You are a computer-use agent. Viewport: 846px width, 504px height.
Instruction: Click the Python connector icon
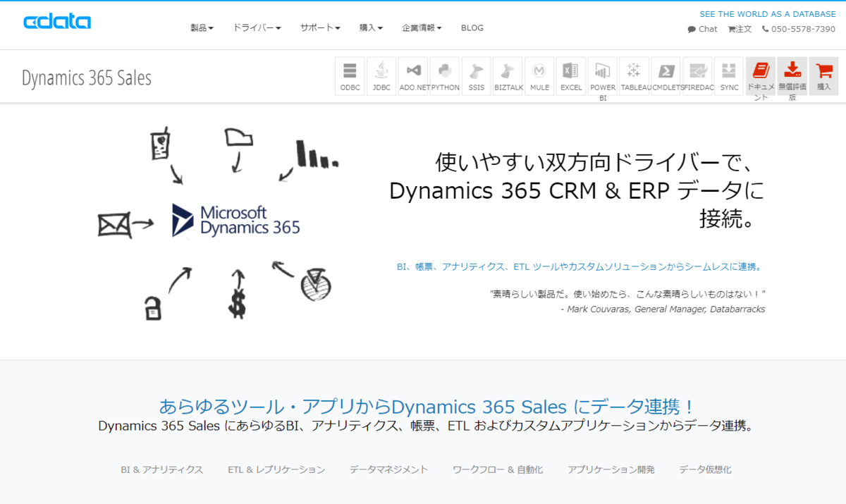[445, 76]
